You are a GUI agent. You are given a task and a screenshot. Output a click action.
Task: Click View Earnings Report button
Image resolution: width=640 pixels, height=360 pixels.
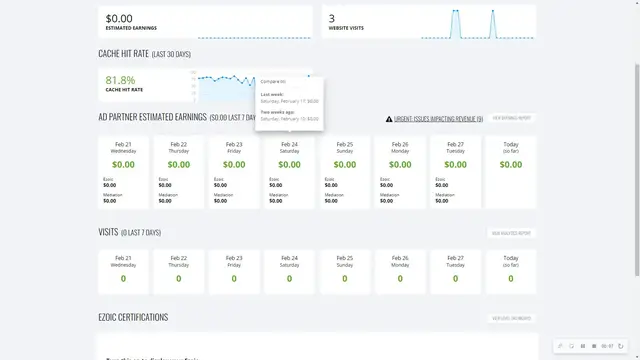[511, 118]
